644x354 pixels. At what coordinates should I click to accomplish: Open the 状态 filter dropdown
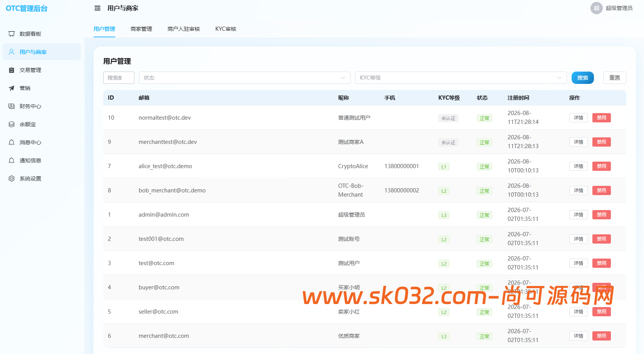[x=245, y=78]
